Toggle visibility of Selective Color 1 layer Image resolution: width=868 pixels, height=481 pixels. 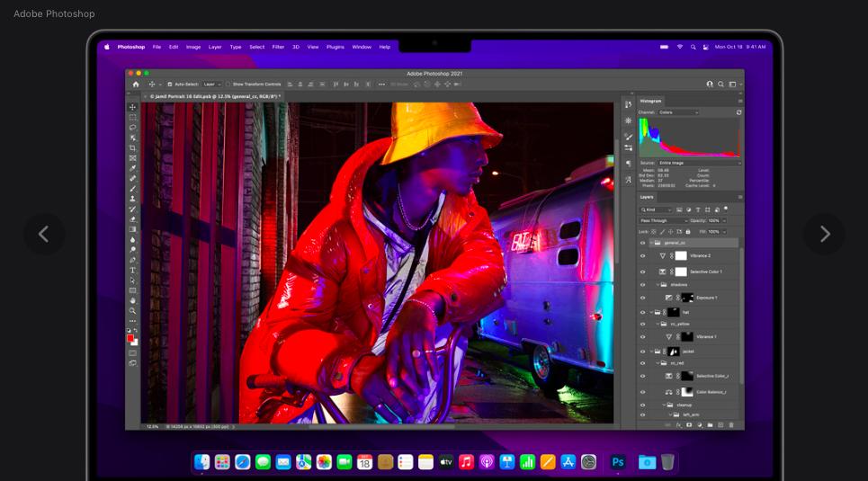coord(642,272)
